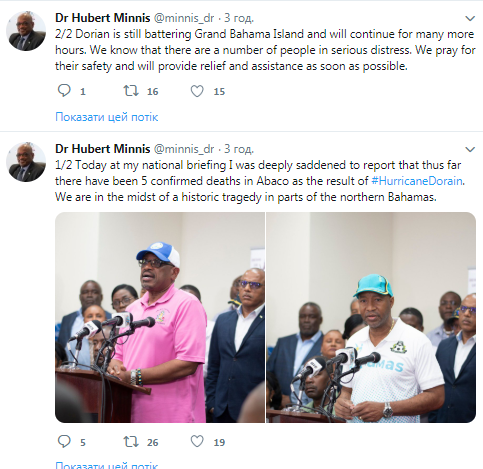
Task: Click the #HurricaneDorain hashtag
Action: (x=417, y=181)
